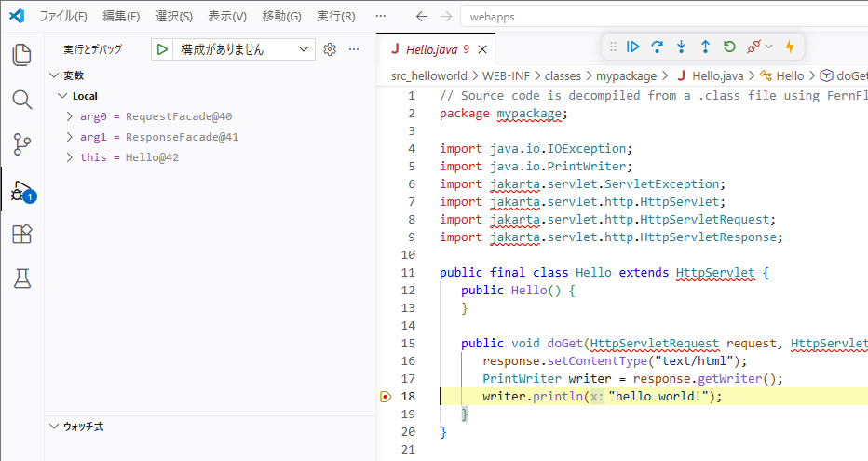Click the Step Out debug button
The width and height of the screenshot is (868, 461).
[x=705, y=47]
